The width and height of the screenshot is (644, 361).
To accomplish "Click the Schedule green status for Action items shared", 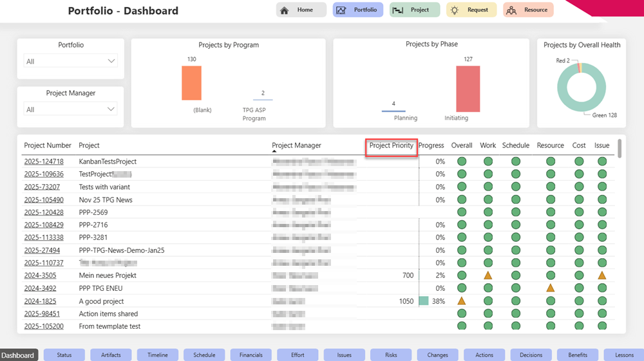I will 516,313.
